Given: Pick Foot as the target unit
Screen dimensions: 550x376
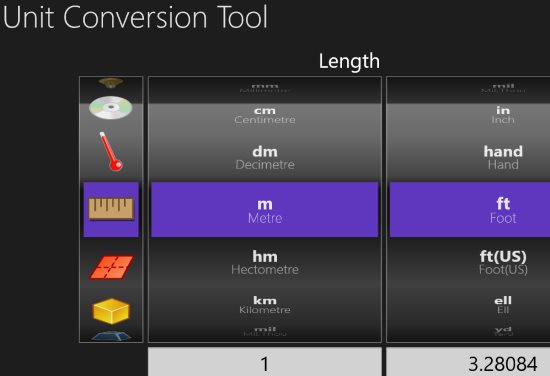Looking at the screenshot, I should (x=503, y=209).
